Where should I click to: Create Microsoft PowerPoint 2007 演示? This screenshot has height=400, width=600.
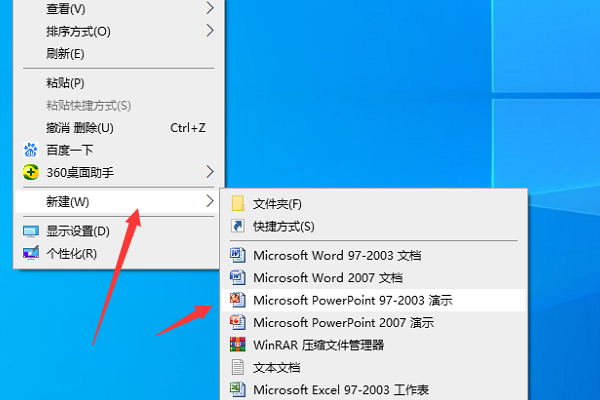pos(373,323)
